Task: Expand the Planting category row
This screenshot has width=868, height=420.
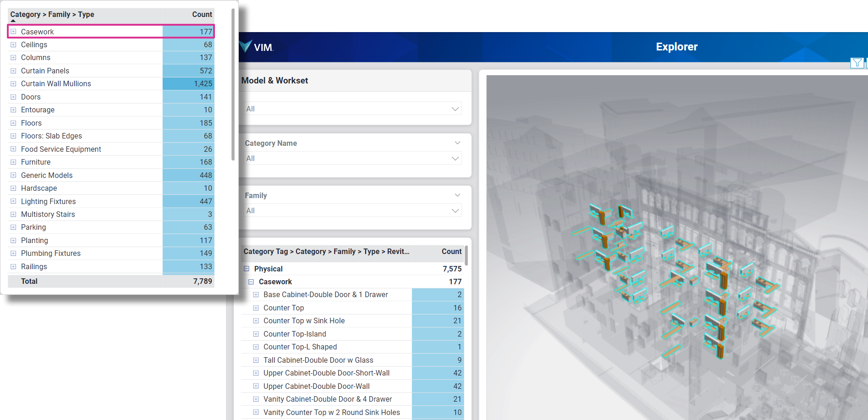Action: point(13,240)
